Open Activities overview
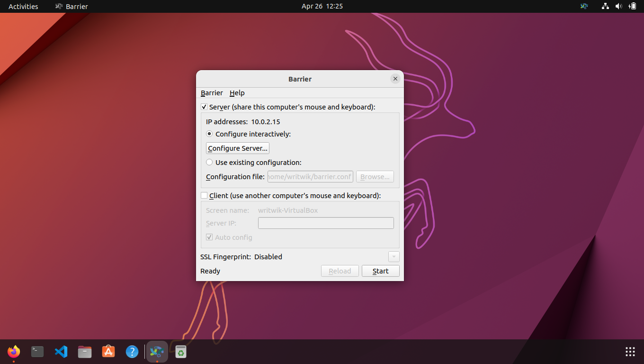 click(x=23, y=6)
